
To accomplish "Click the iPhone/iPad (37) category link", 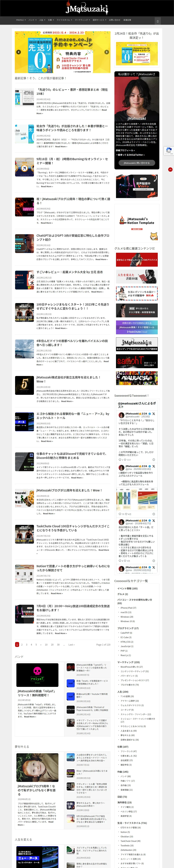I will [x=128, y=608].
